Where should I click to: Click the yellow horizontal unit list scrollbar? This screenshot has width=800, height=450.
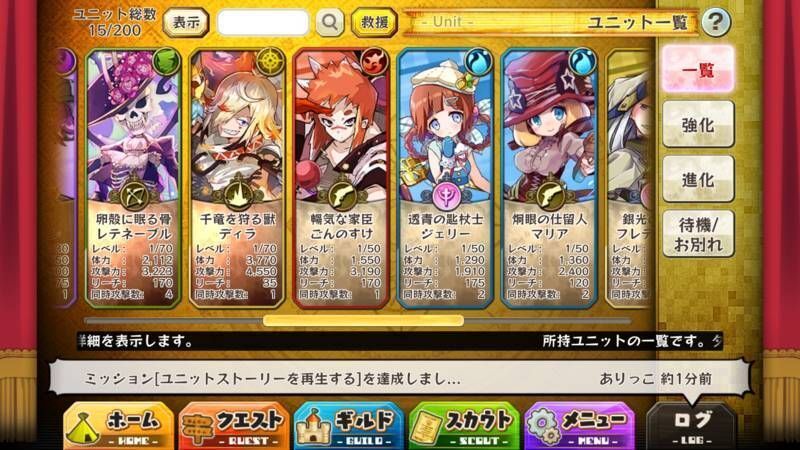click(363, 320)
